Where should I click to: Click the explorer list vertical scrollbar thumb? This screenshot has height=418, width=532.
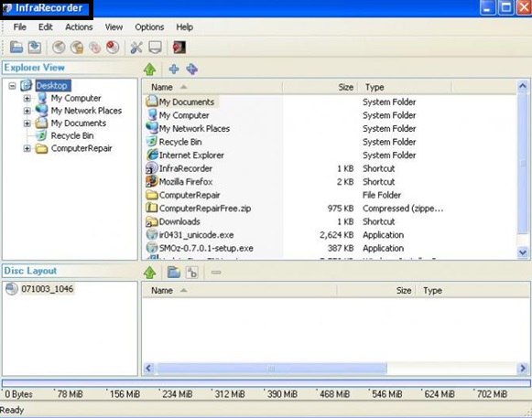click(x=523, y=163)
